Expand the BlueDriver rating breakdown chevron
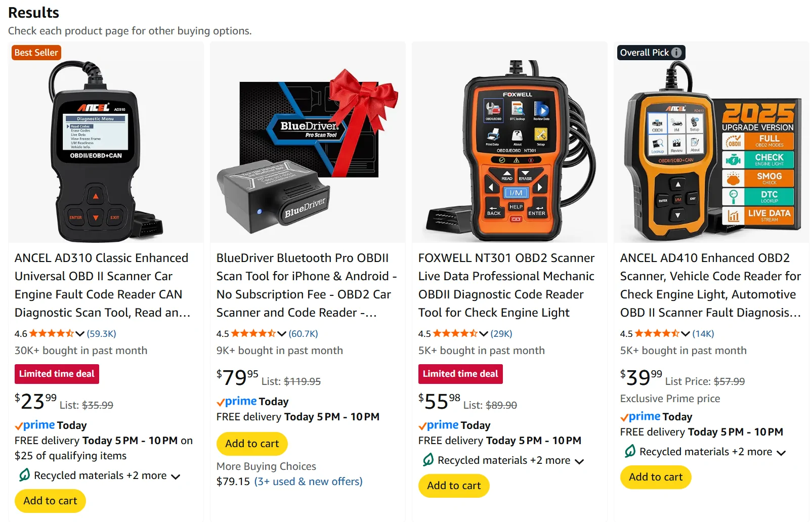Image resolution: width=812 pixels, height=522 pixels. (x=282, y=333)
